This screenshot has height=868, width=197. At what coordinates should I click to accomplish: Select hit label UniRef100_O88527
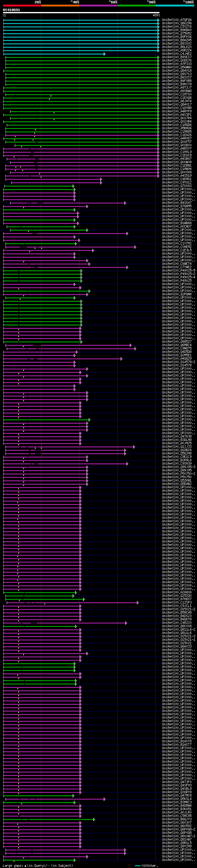click(177, 341)
